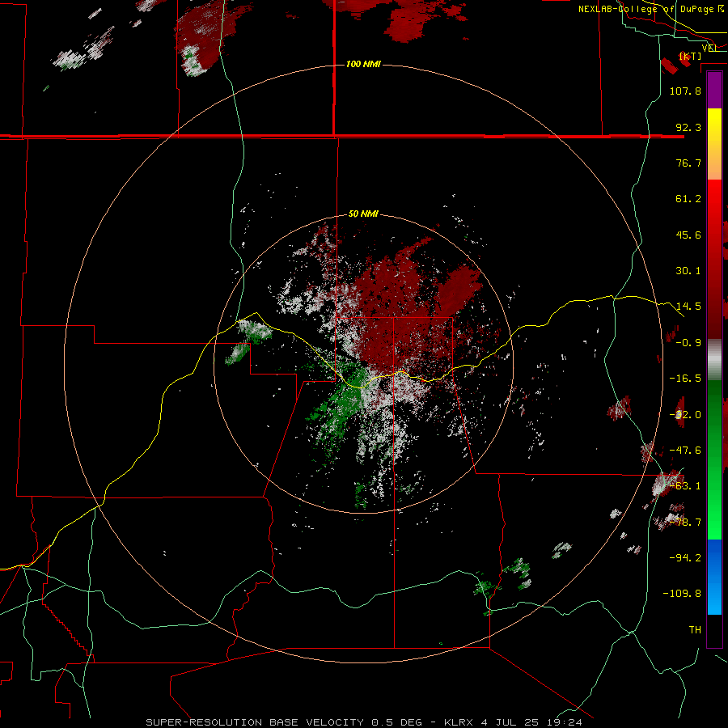The width and height of the screenshot is (728, 728).
Task: Click the 50 NMI range ring label
Action: (363, 214)
